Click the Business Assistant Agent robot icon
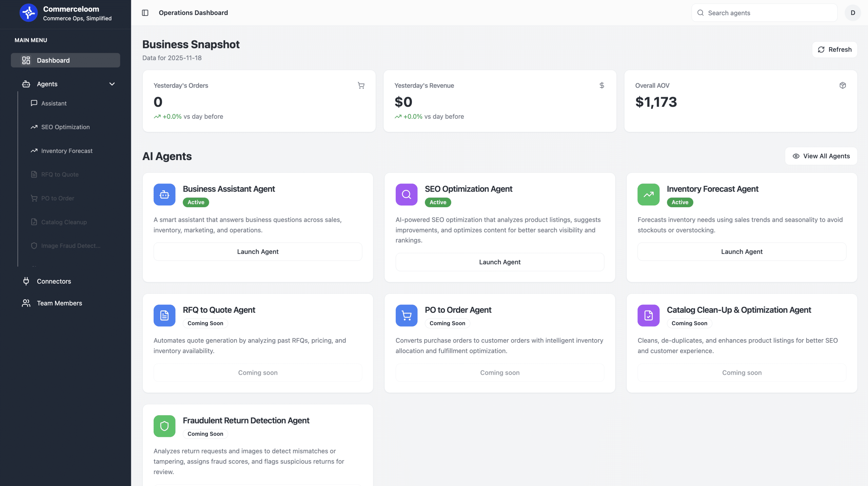This screenshot has height=486, width=868. pyautogui.click(x=164, y=194)
